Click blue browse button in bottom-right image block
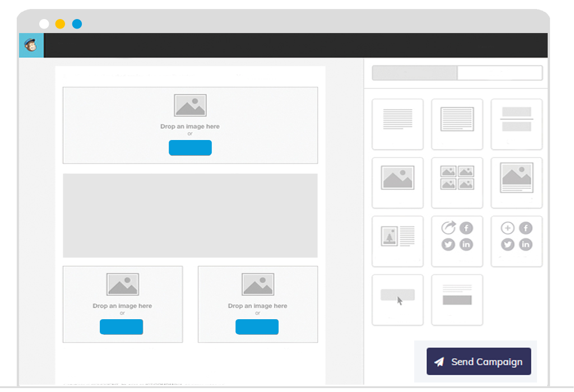The height and width of the screenshot is (392, 574). (x=257, y=327)
